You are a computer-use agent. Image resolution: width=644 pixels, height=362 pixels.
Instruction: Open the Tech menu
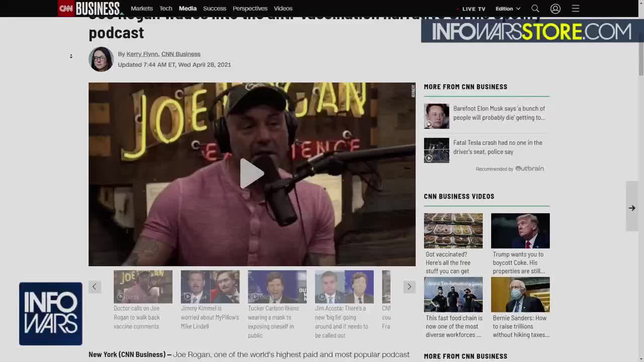point(166,9)
